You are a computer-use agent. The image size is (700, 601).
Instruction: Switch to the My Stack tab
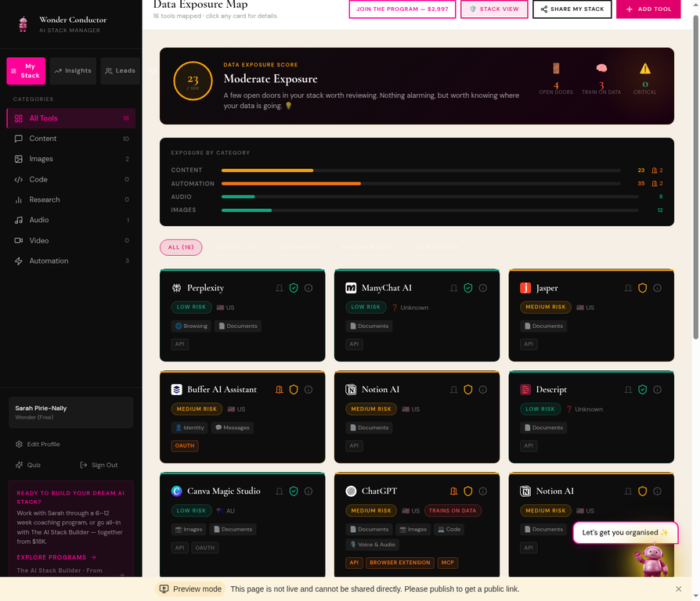click(x=26, y=71)
